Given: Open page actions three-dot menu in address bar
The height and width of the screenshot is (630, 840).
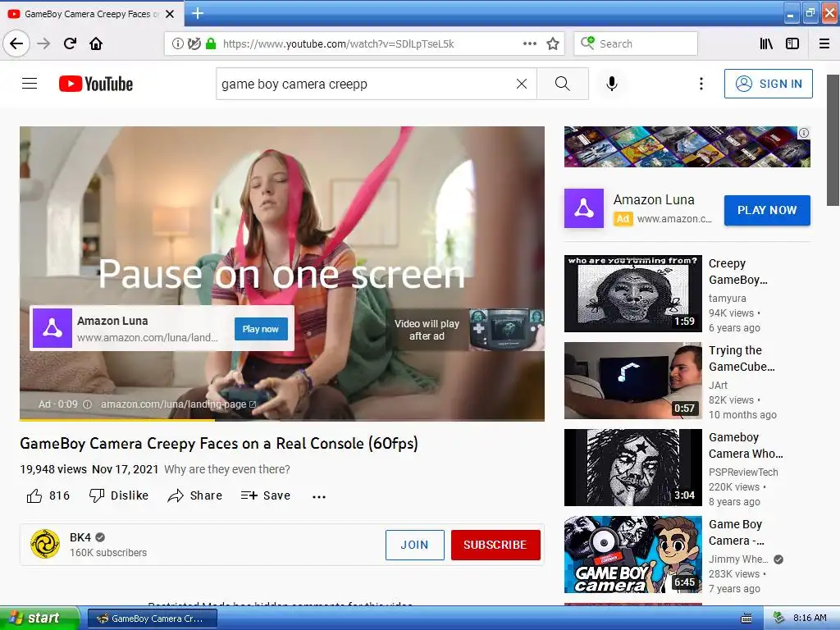Looking at the screenshot, I should (x=529, y=44).
